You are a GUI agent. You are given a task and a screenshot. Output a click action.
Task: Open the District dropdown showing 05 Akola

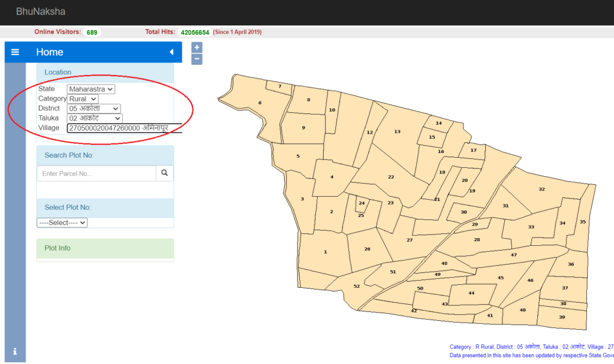94,108
